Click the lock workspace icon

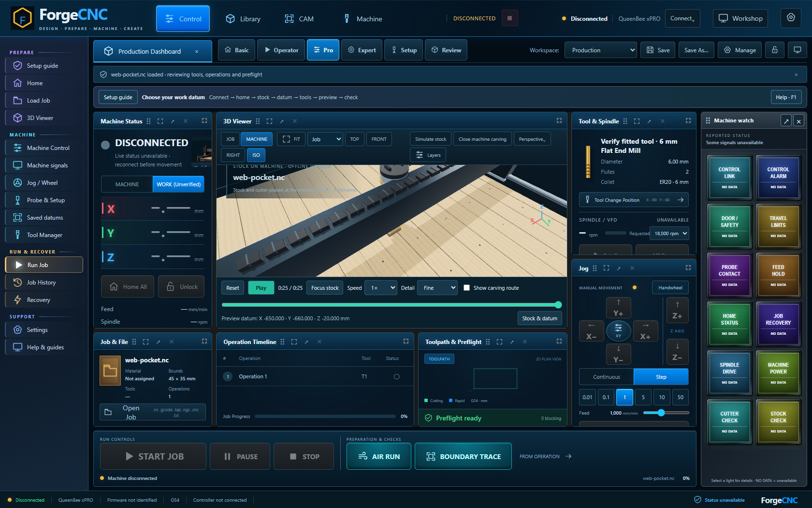pos(775,50)
